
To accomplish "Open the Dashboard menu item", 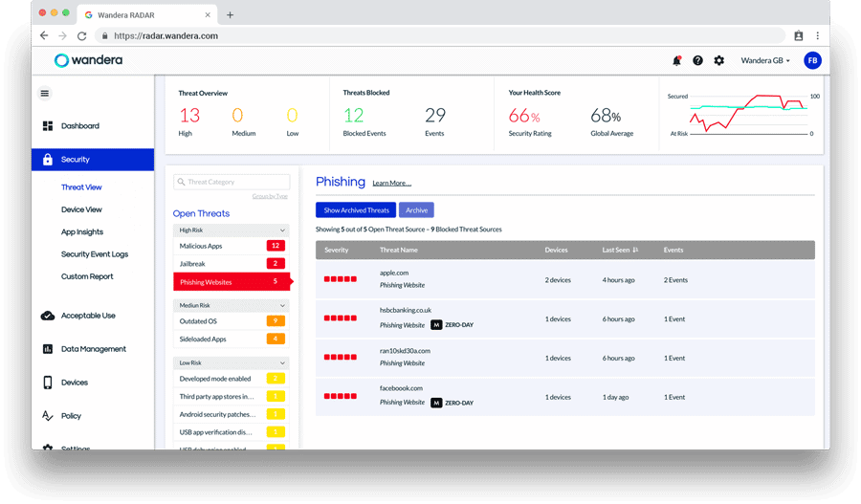I will [x=80, y=125].
